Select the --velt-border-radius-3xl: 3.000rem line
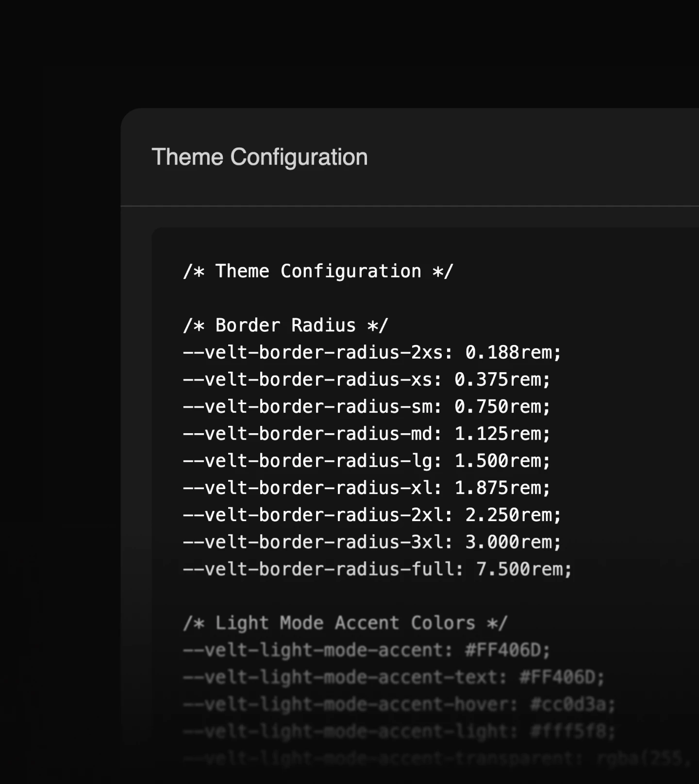 [x=372, y=542]
